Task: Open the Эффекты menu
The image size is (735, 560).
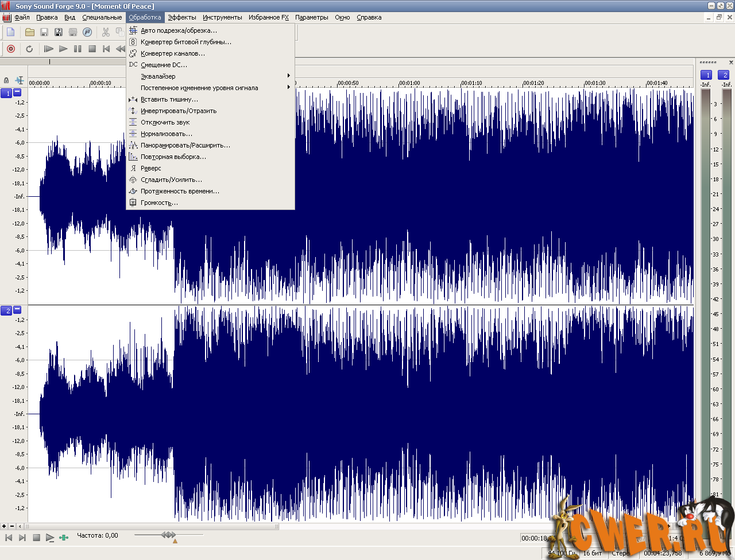Action: pos(181,17)
